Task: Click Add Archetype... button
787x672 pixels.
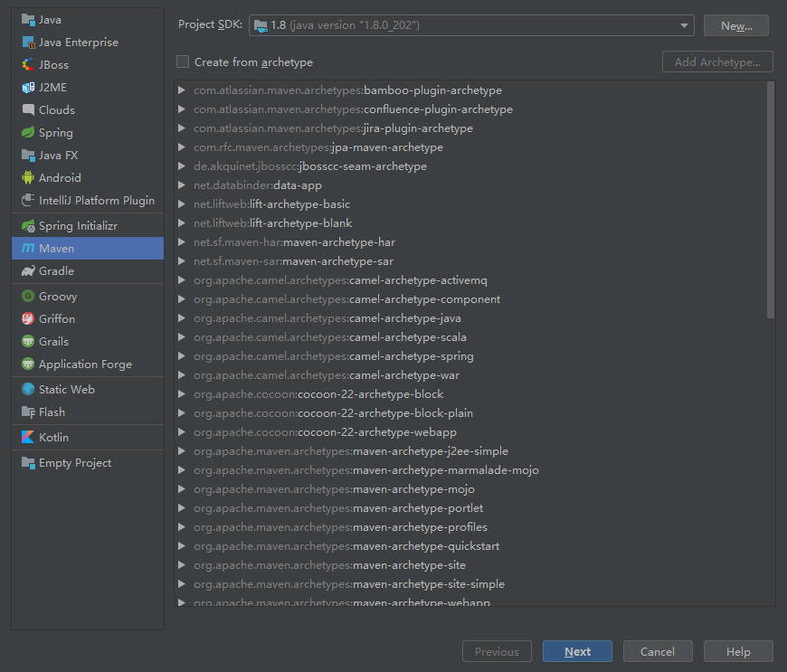Action: [x=717, y=62]
